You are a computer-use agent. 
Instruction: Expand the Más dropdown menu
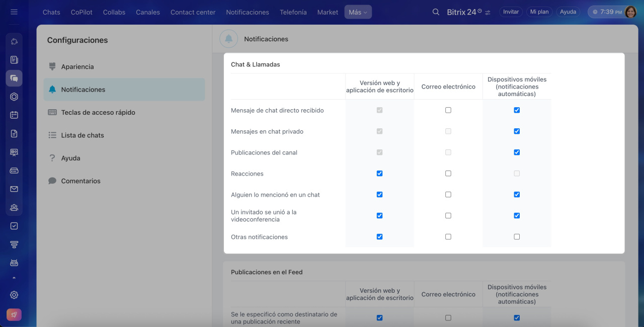tap(358, 12)
